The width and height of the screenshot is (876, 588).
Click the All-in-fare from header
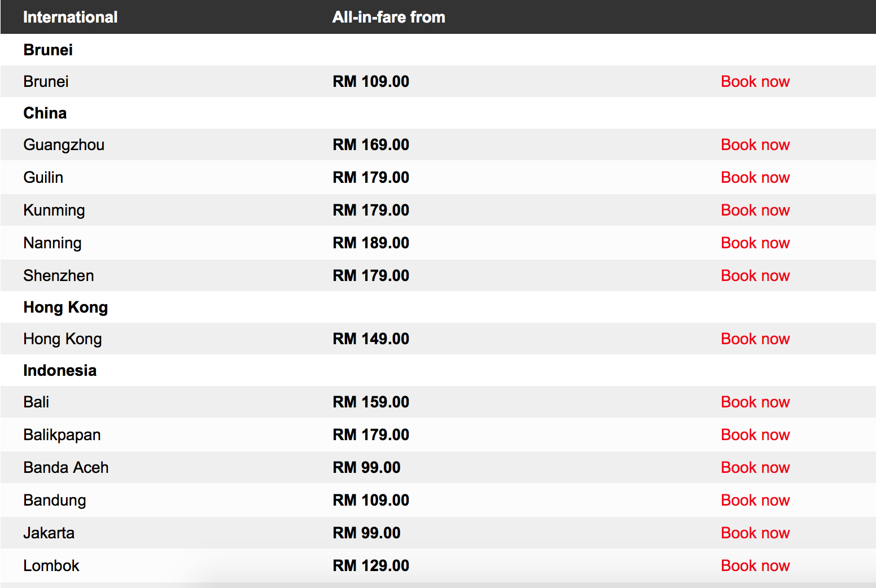point(389,17)
